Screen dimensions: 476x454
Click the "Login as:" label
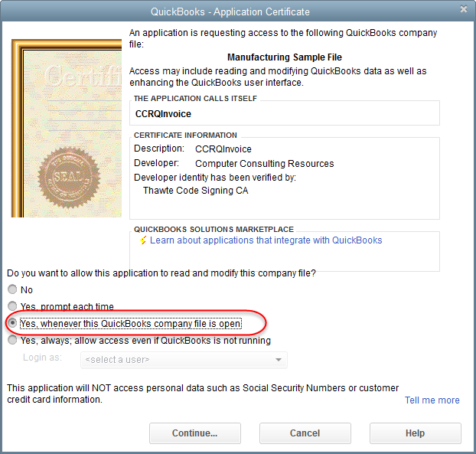point(43,358)
